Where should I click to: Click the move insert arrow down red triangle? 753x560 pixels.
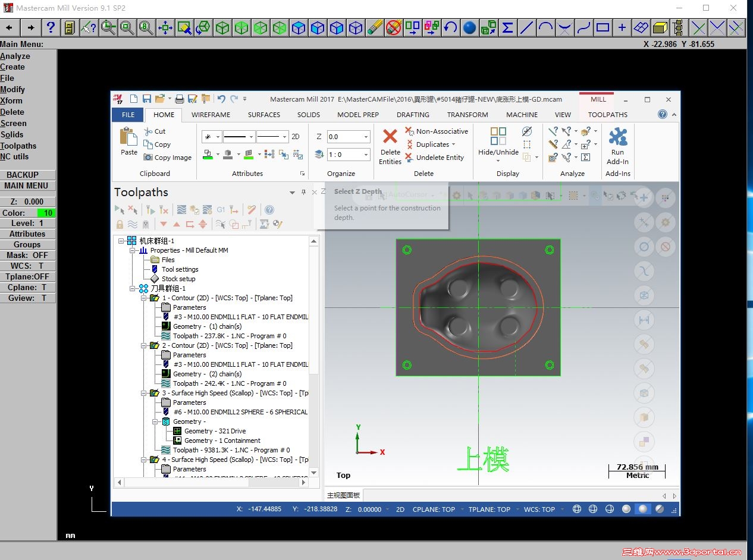(x=164, y=224)
